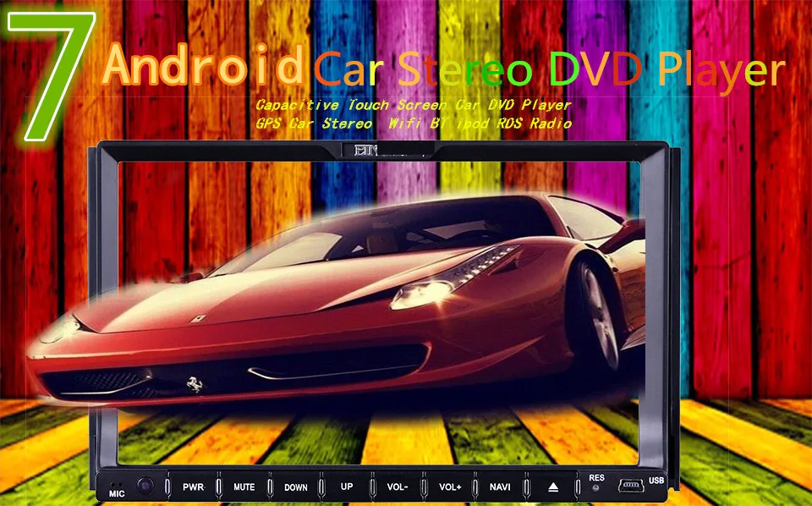Eject the disc with the eject icon
This screenshot has width=812, height=506.
tap(552, 487)
